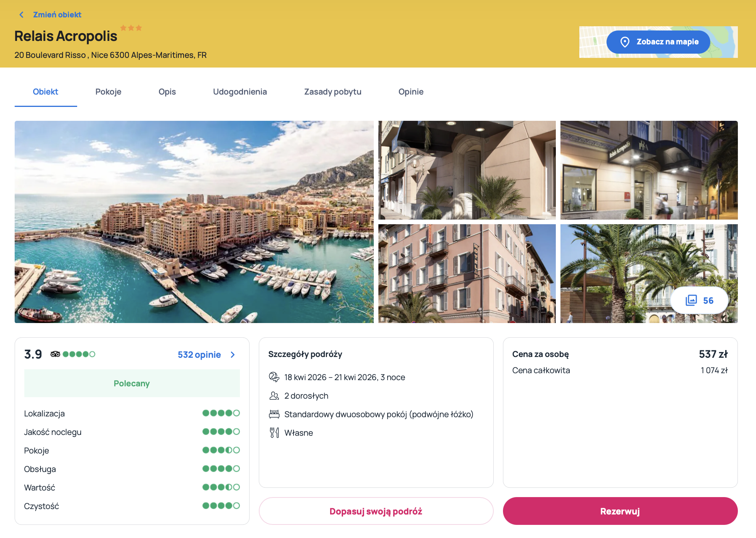Open the Zasady pobytu tab
The width and height of the screenshot is (756, 538).
(x=332, y=92)
